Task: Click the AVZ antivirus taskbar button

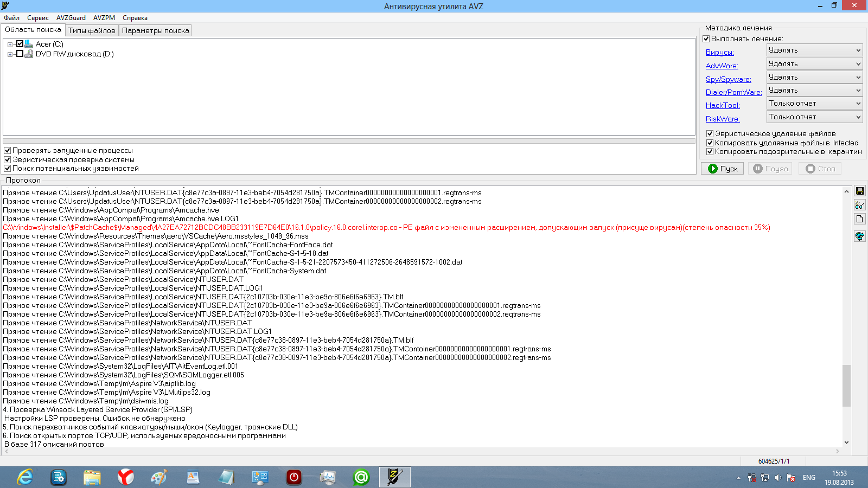Action: 395,477
